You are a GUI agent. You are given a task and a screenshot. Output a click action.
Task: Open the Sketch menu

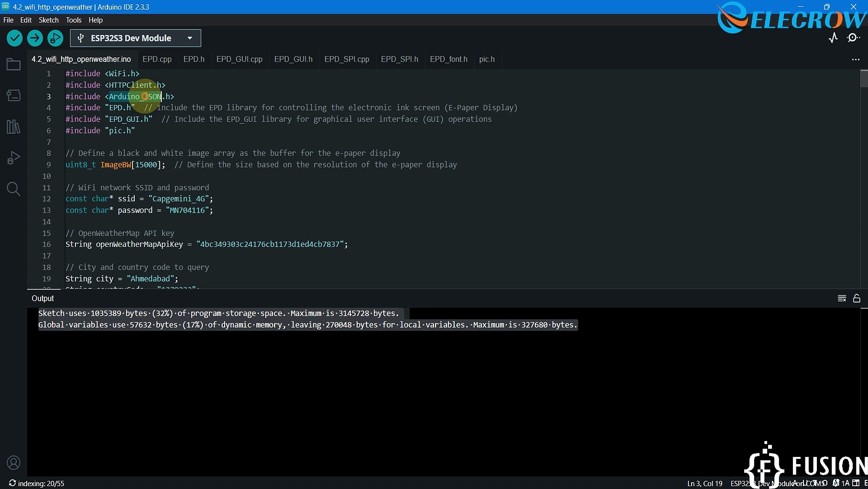[x=49, y=20]
